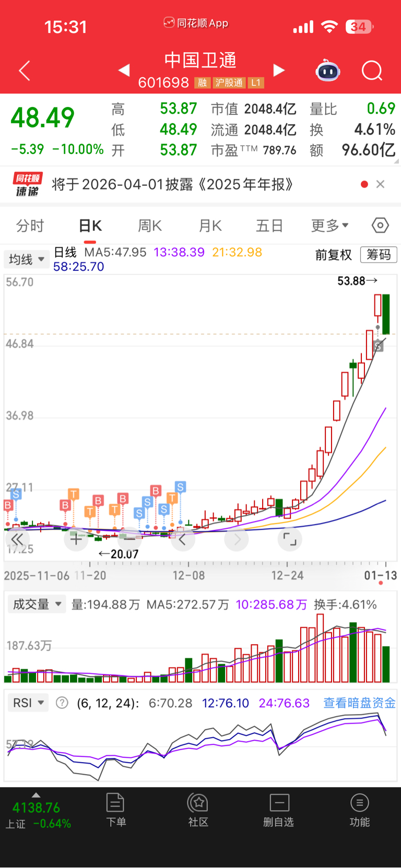Screen dimensions: 401x868
Task: Switch to 月K monthly tab
Action: click(x=210, y=225)
